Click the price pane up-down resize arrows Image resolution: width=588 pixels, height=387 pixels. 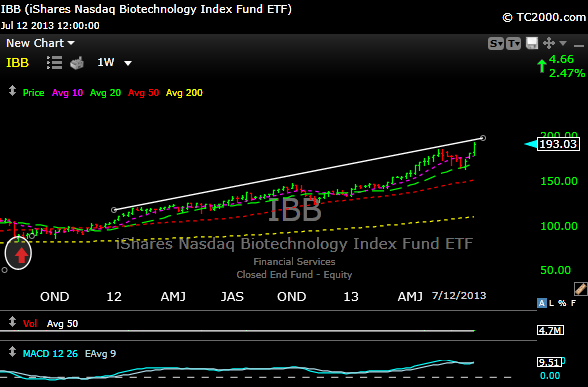click(x=12, y=91)
